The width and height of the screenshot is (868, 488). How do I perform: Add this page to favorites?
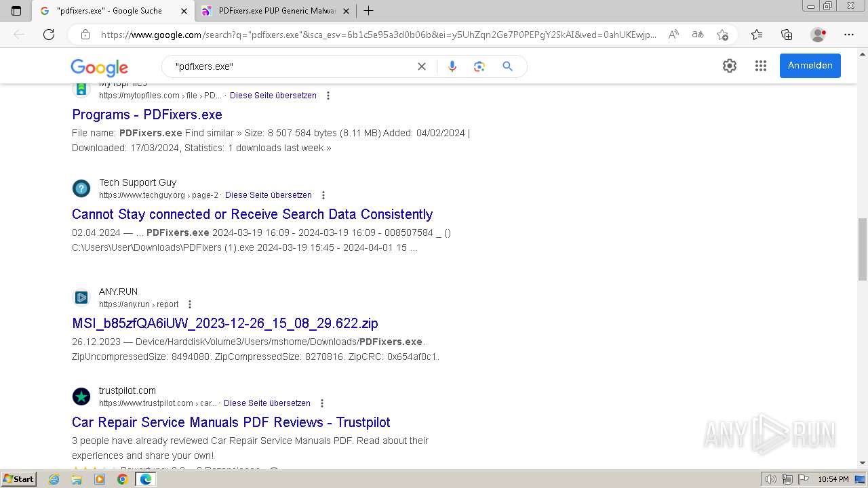[722, 35]
